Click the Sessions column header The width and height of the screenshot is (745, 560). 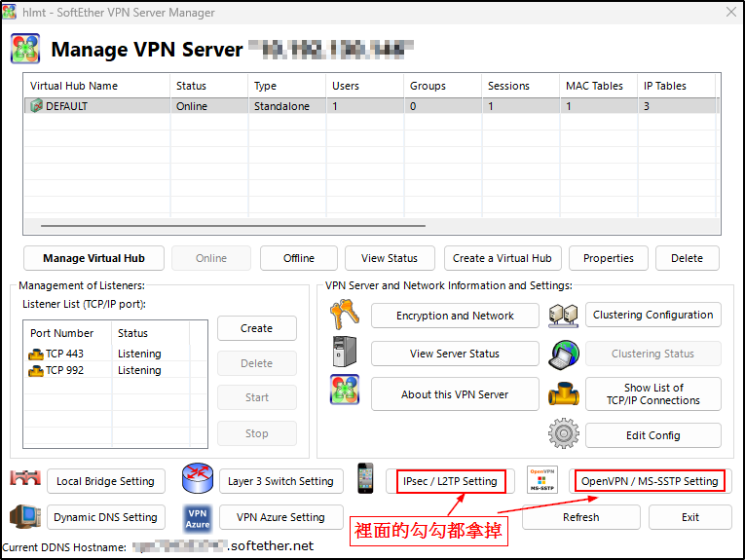click(x=521, y=86)
